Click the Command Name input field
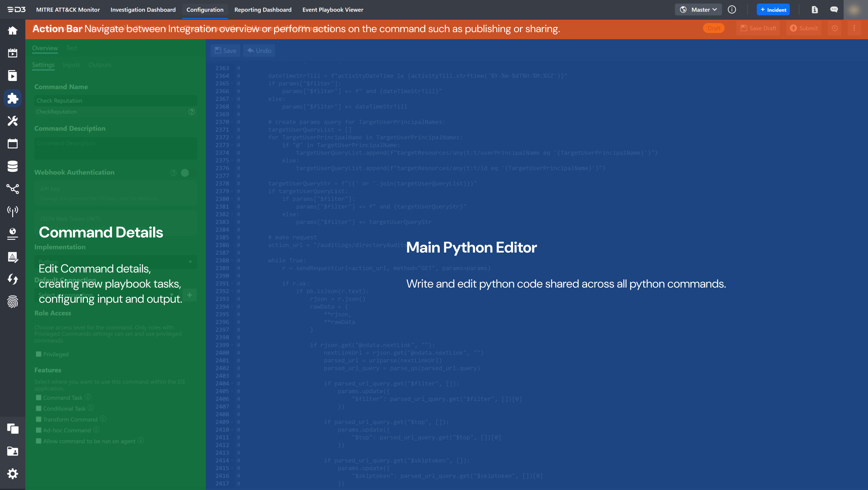This screenshot has width=868, height=490. point(115,101)
